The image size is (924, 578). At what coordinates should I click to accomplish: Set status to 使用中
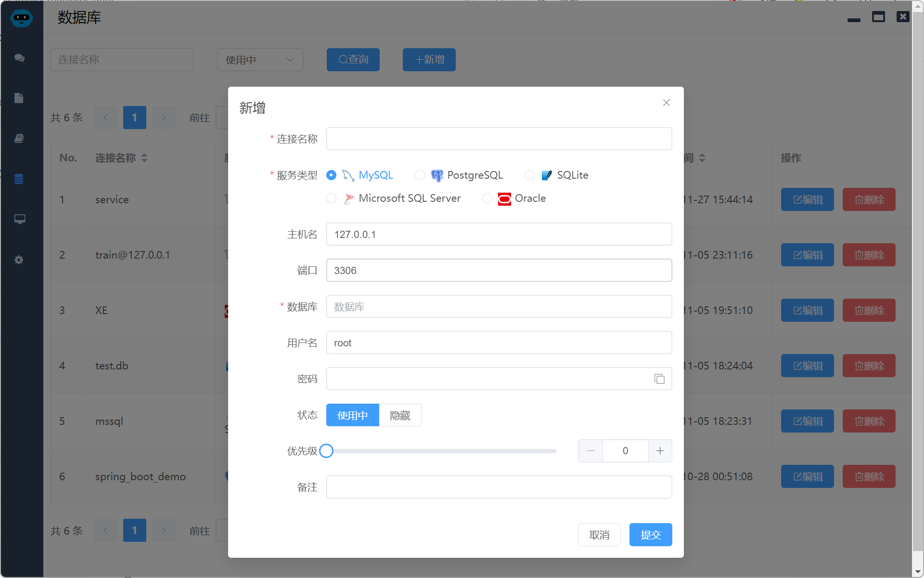pyautogui.click(x=353, y=415)
